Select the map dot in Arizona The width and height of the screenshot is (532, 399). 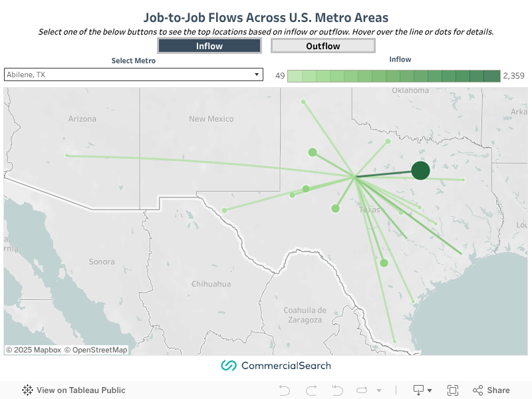(x=67, y=155)
